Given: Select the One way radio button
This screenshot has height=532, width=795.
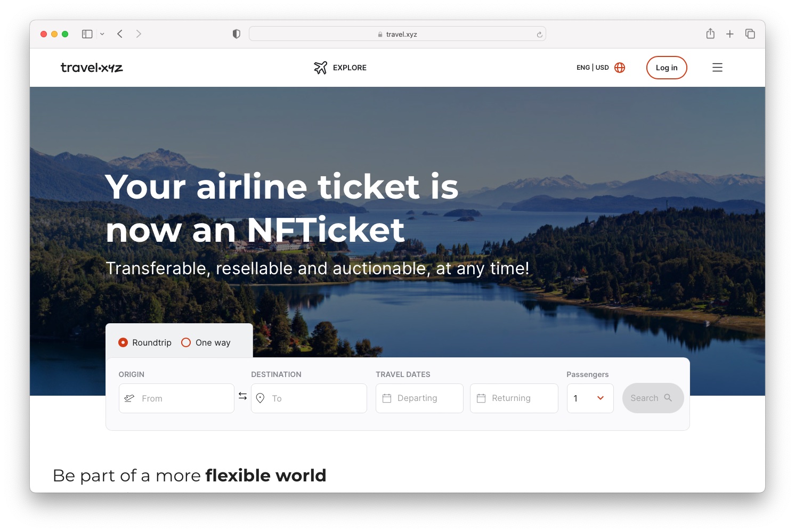Looking at the screenshot, I should click(x=186, y=342).
